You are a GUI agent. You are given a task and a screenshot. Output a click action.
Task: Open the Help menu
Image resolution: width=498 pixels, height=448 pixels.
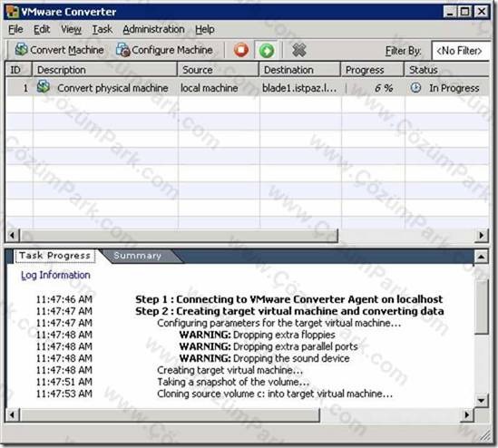[204, 29]
